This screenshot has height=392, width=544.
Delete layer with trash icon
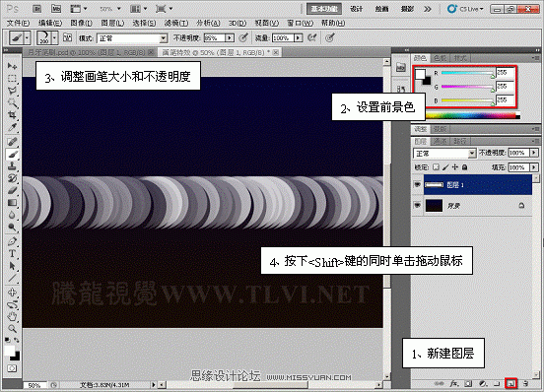tap(525, 384)
